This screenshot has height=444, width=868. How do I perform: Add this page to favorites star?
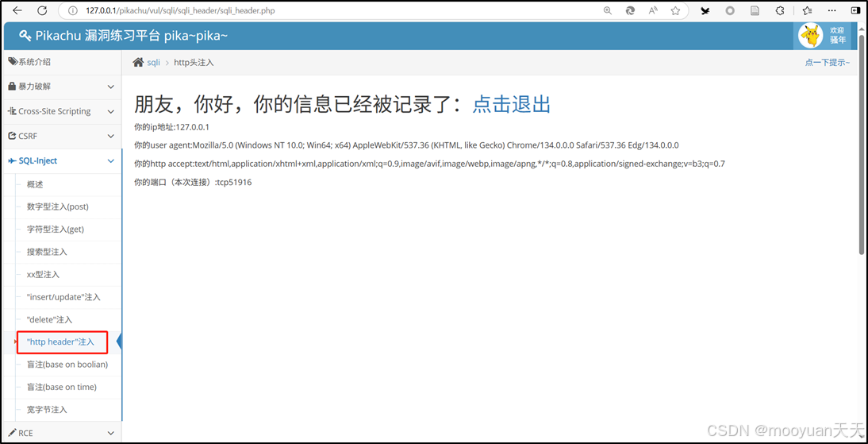[x=675, y=10]
